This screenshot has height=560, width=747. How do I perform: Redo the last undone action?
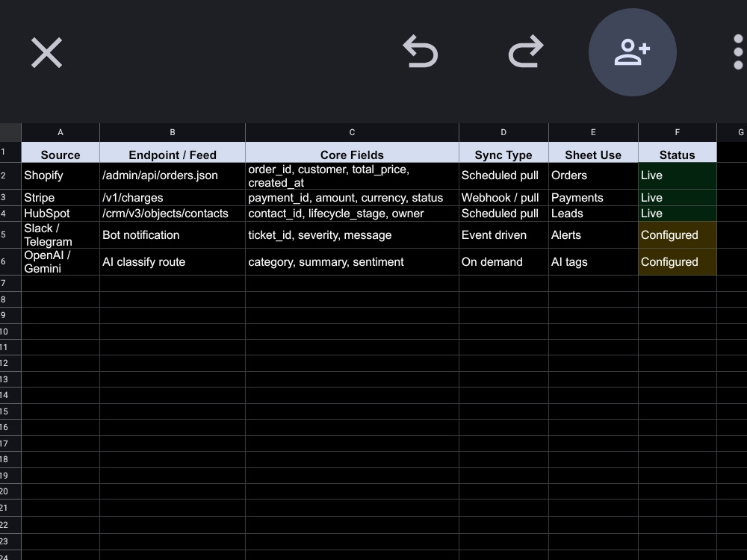(526, 51)
